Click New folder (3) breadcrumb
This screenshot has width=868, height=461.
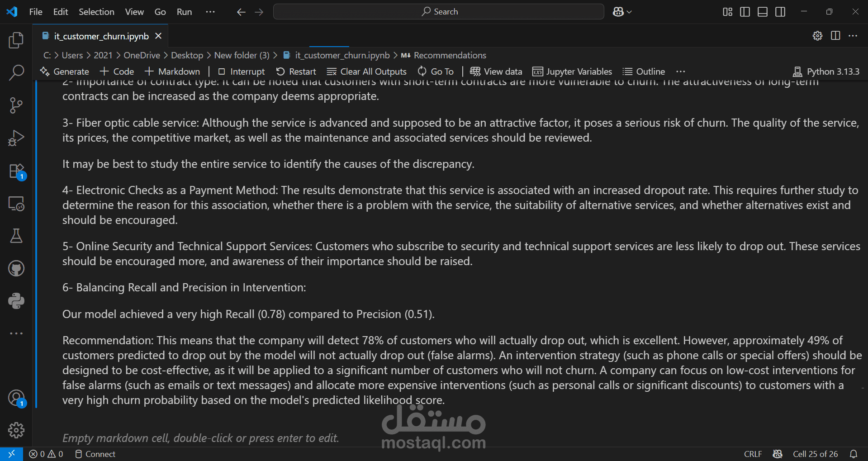(x=242, y=55)
